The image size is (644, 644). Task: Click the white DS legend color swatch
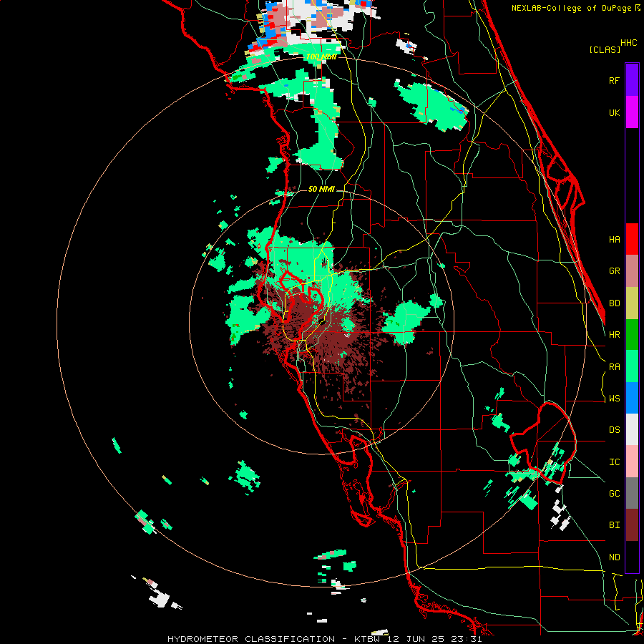pos(632,429)
